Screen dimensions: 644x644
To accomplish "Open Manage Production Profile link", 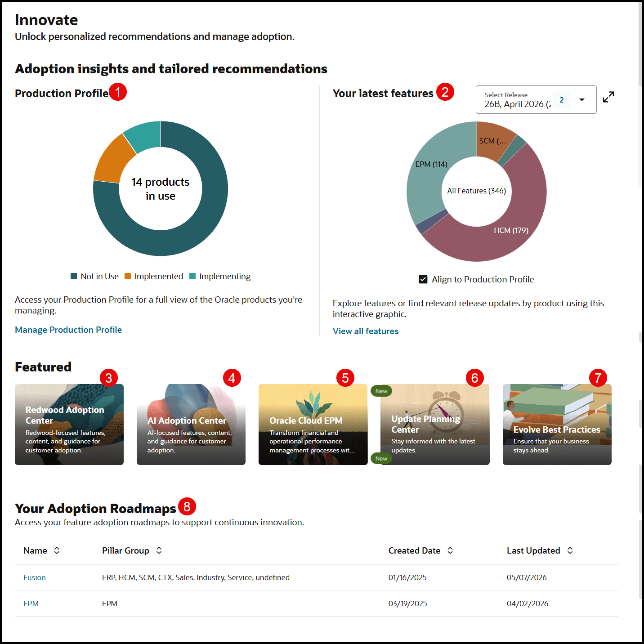I will 68,330.
